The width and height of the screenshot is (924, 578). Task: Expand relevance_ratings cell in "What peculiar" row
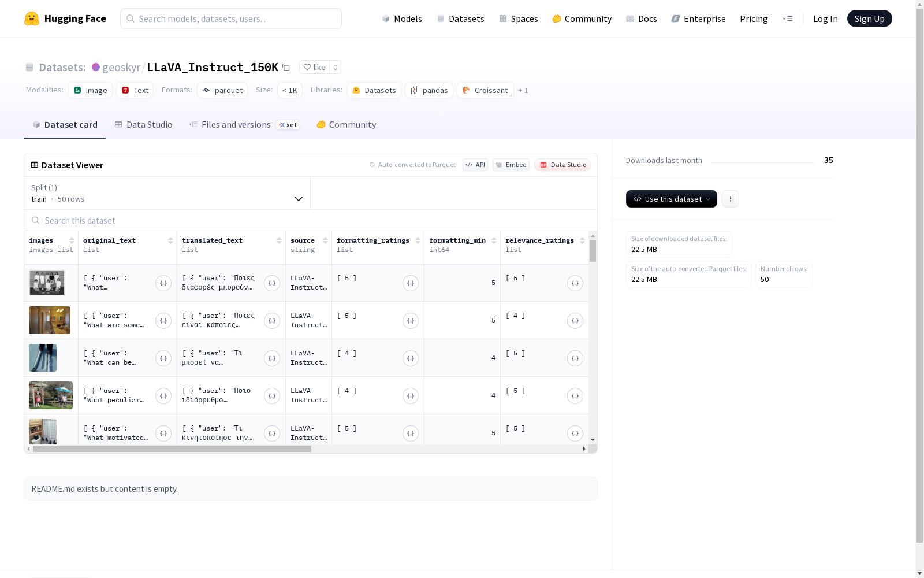click(x=575, y=396)
